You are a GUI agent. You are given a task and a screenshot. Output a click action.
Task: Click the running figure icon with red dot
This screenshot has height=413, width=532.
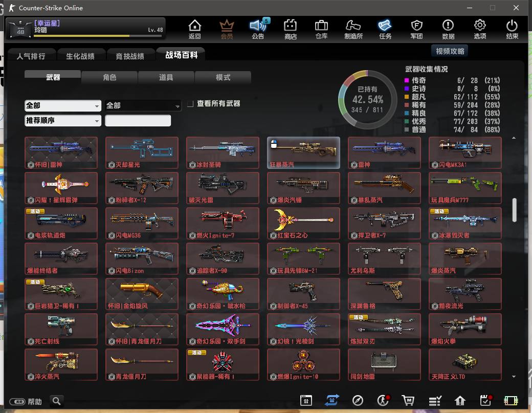pyautogui.click(x=383, y=400)
